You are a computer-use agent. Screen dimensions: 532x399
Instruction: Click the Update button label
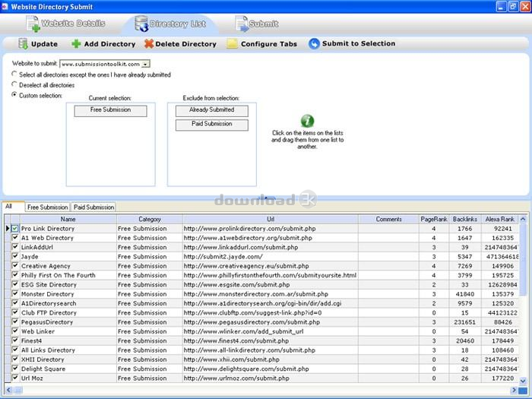point(44,44)
